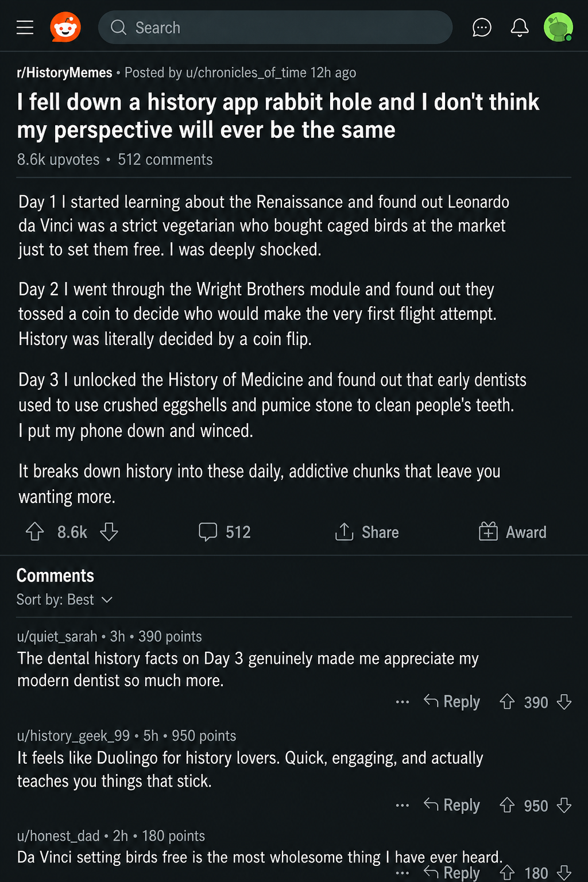Reply to history_geek_99's comment
Image resolution: width=588 pixels, height=882 pixels.
click(452, 804)
